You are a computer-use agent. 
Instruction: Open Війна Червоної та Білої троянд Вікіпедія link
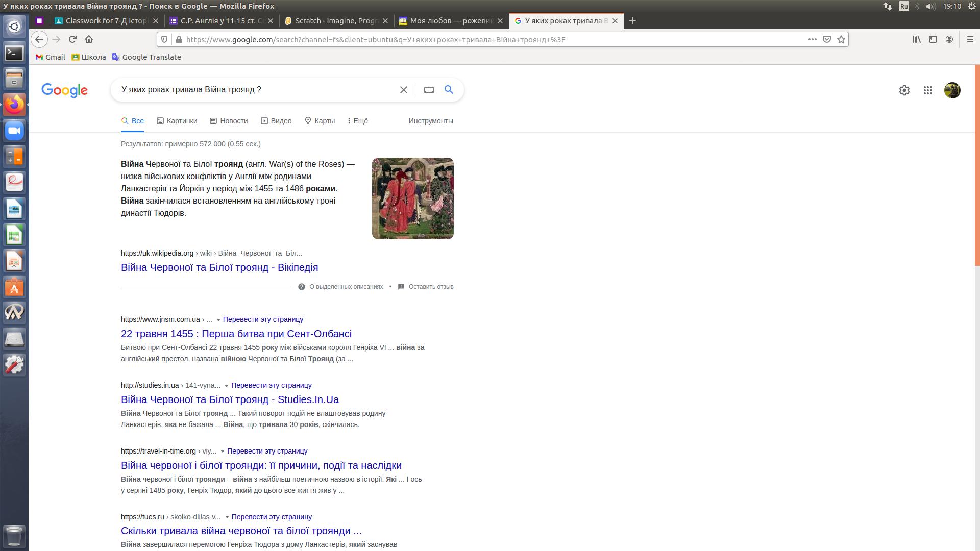219,267
